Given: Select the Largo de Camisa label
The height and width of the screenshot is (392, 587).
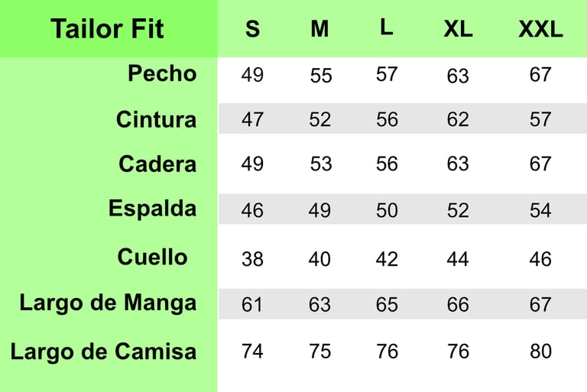Looking at the screenshot, I should click(103, 352).
